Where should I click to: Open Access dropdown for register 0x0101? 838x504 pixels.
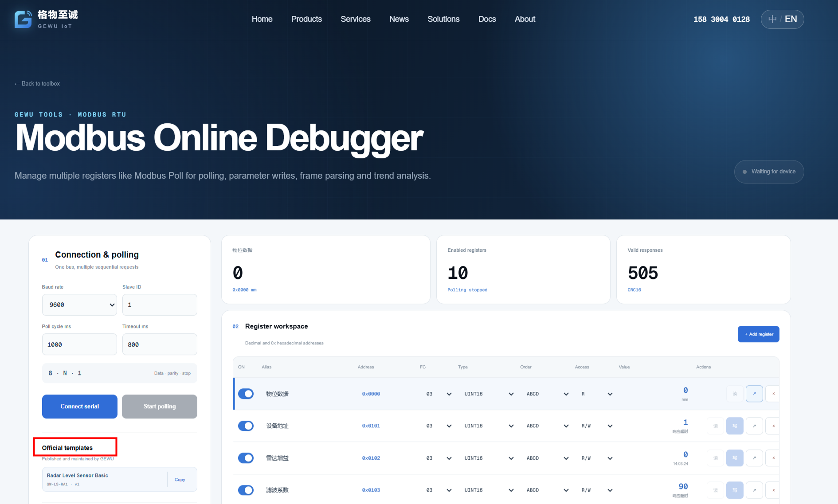tap(597, 426)
